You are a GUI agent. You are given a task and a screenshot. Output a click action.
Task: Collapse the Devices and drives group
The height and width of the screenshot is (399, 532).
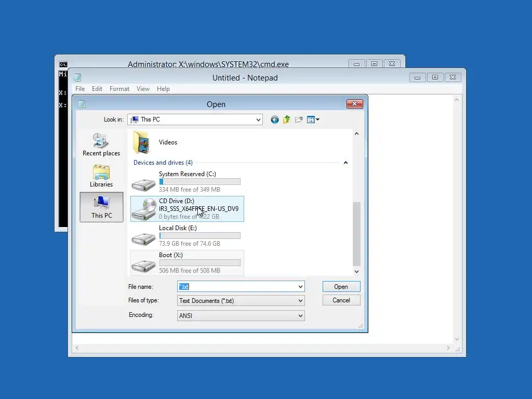pyautogui.click(x=345, y=163)
